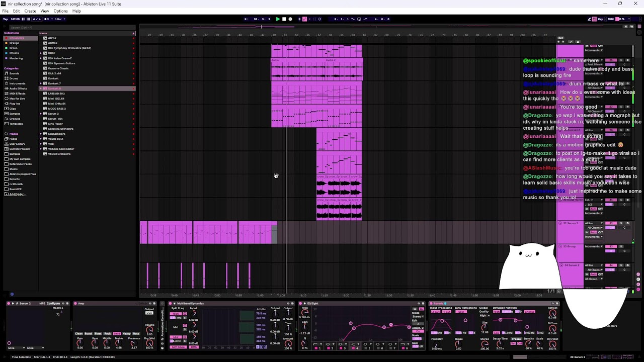Toggle Multiband Dynamics device activator
Viewport: 644px width, 362px height.
tap(170, 303)
